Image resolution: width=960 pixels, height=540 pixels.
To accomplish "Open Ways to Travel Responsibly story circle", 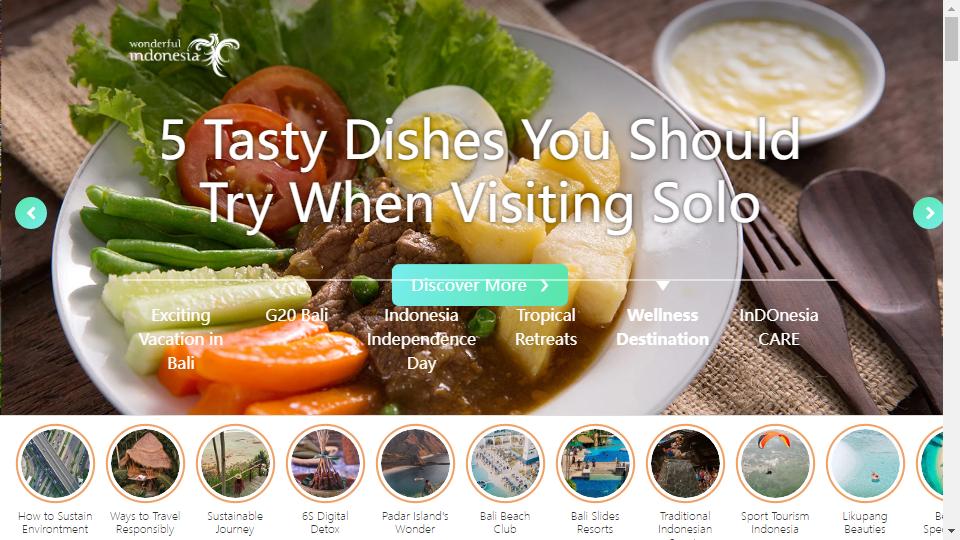I will [x=145, y=463].
